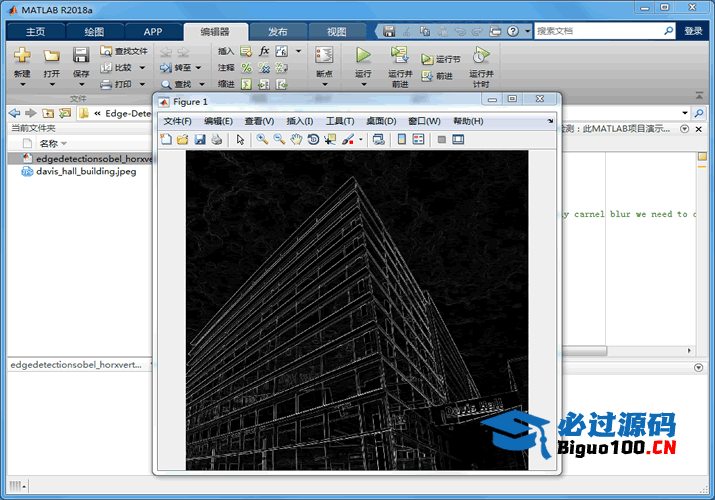Activate the Rotate 3D tool

(313, 139)
